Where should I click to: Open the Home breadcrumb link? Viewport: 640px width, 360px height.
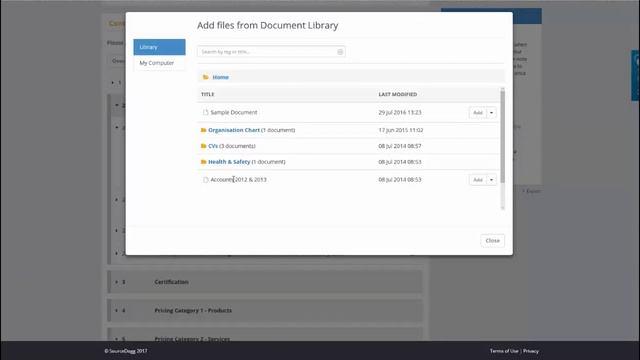[220, 77]
